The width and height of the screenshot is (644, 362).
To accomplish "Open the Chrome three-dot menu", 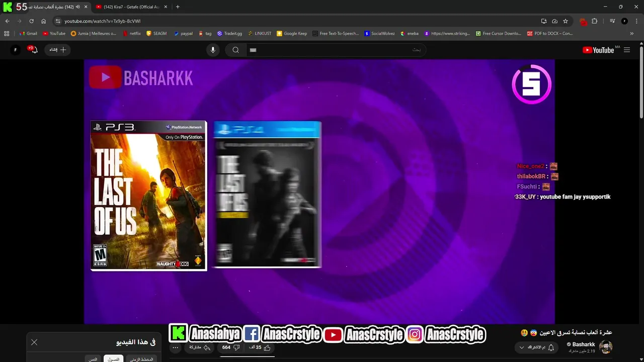I will (636, 21).
